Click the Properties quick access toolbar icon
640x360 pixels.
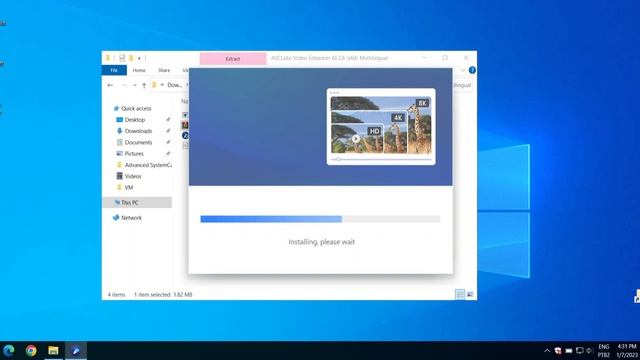(122, 58)
